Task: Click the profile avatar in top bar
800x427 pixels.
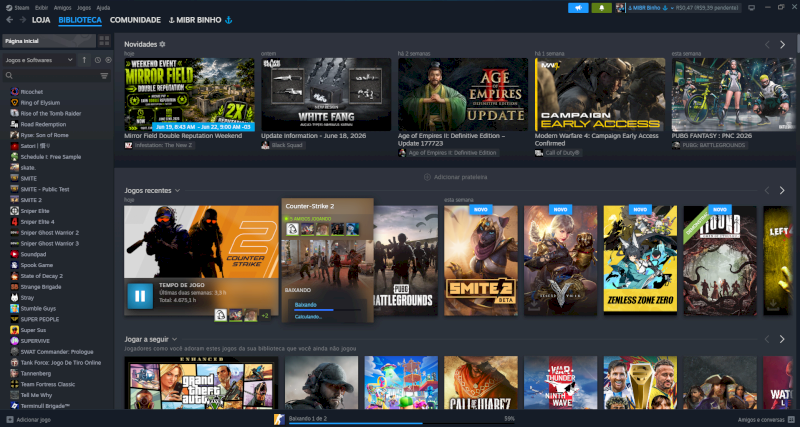Action: click(620, 8)
